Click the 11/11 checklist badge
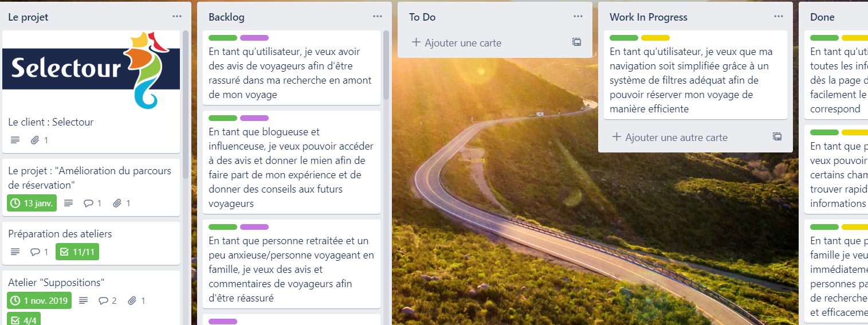 (x=77, y=252)
